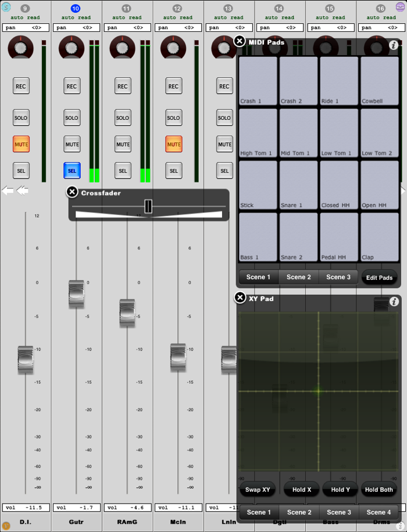Select channel number 12 badge

point(177,9)
